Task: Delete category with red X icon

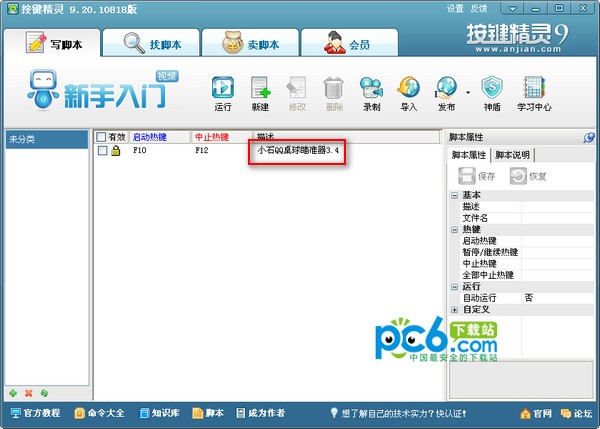Action: pyautogui.click(x=29, y=393)
